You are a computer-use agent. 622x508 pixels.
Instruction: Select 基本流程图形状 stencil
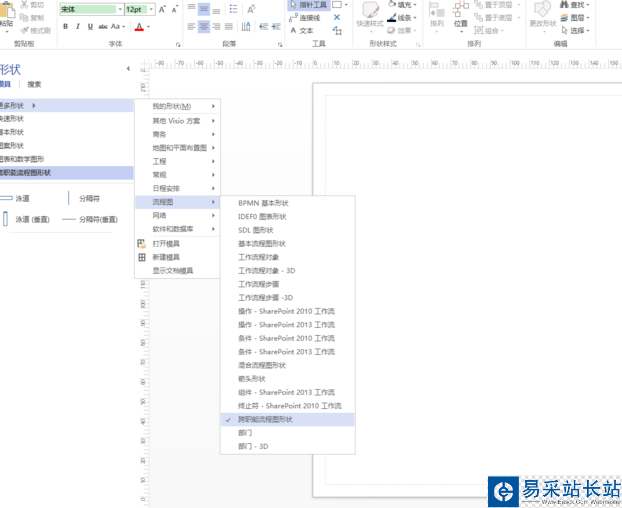[287, 243]
